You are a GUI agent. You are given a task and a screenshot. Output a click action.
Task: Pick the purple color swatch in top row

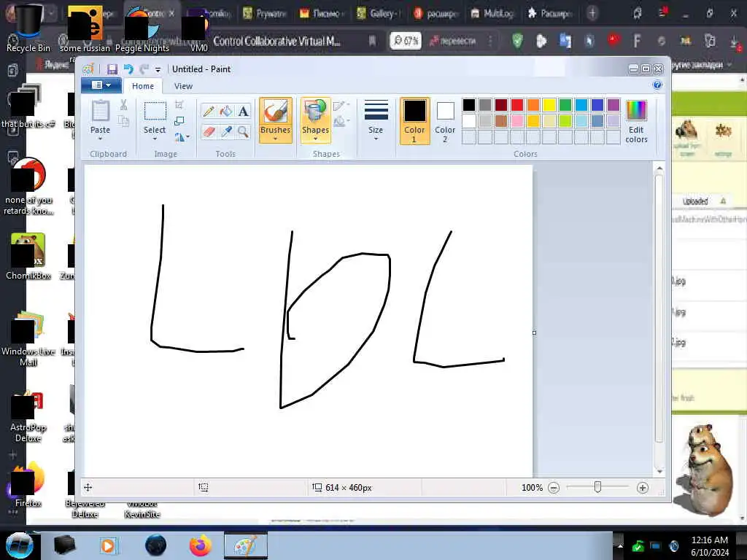click(x=614, y=105)
